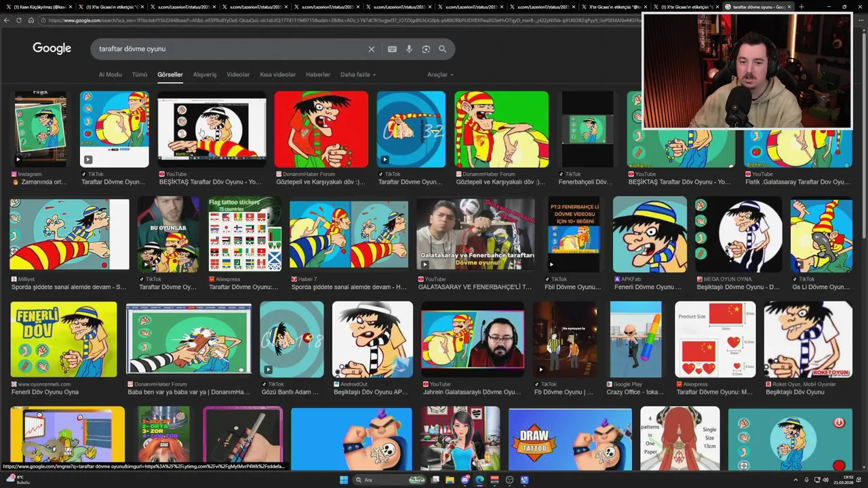Open Microsoft Edge from the taskbar

(479, 480)
